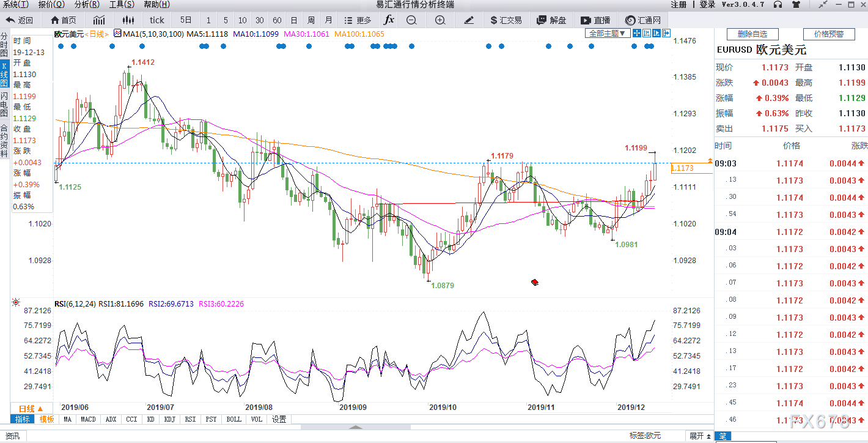Click the 展开 expand control

click(700, 436)
